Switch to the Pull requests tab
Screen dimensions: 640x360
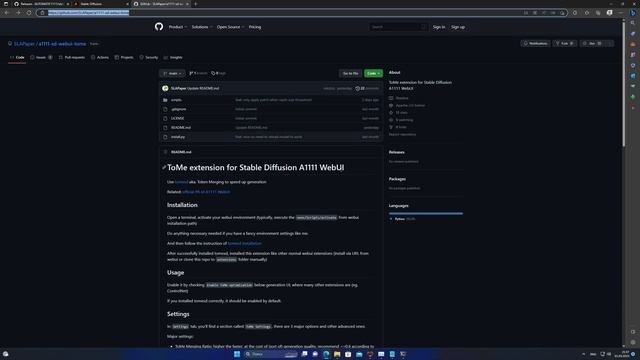pos(72,58)
